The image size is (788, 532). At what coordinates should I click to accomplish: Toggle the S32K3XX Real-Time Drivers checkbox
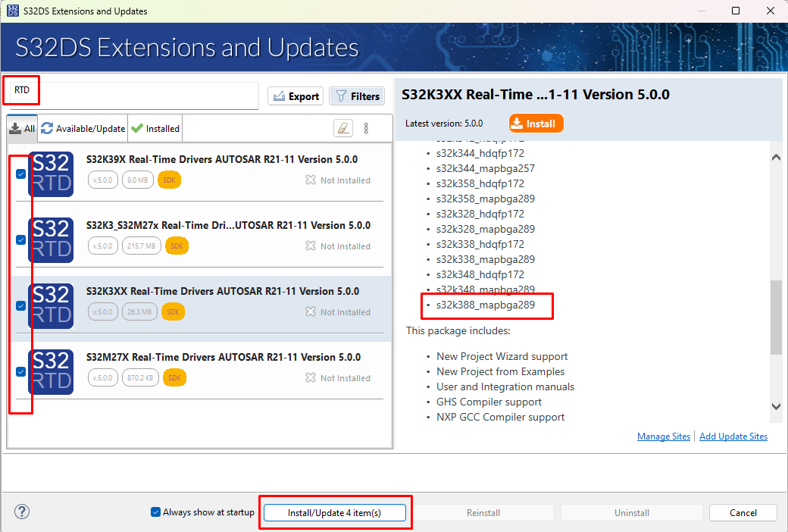[x=21, y=305]
